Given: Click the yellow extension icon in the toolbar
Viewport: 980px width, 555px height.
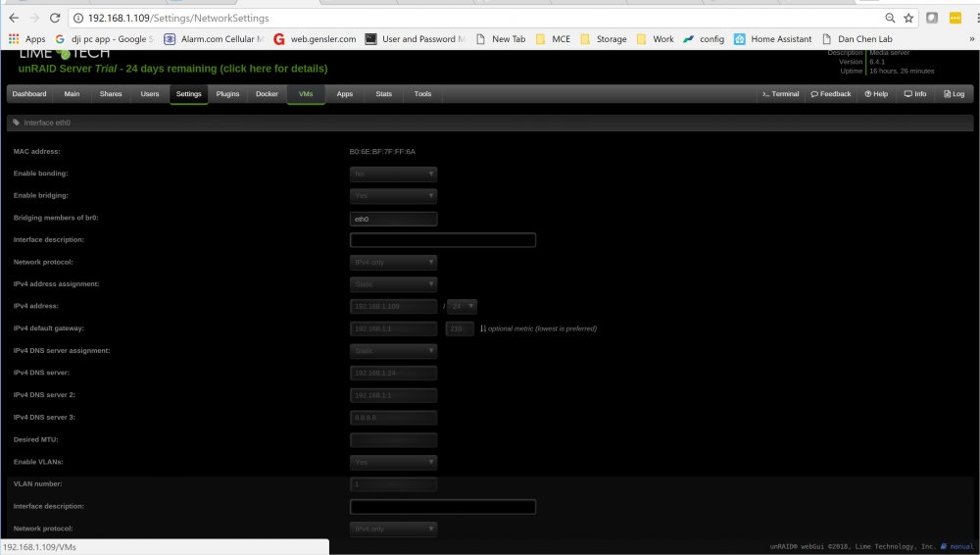Looking at the screenshot, I should tap(955, 19).
